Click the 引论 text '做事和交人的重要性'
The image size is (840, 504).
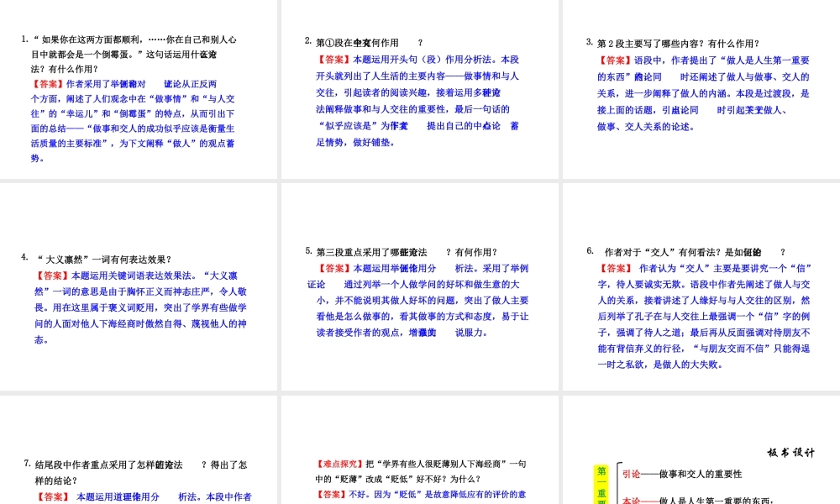[x=701, y=474]
